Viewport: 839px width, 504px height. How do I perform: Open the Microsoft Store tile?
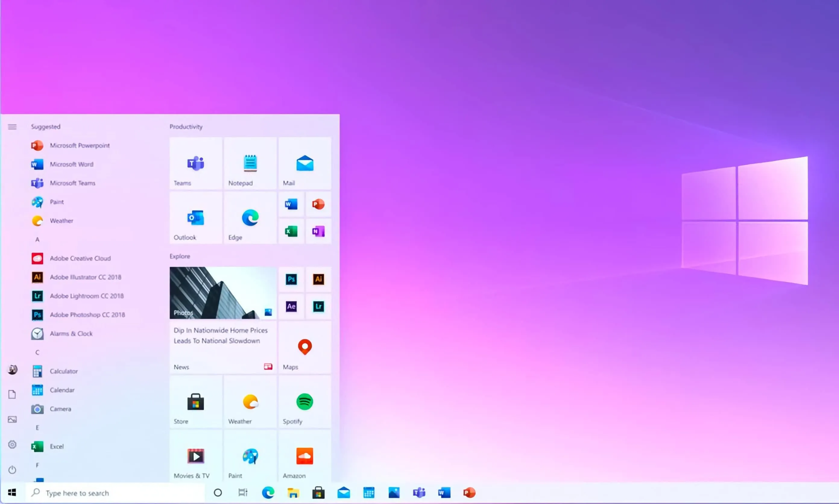(x=196, y=402)
